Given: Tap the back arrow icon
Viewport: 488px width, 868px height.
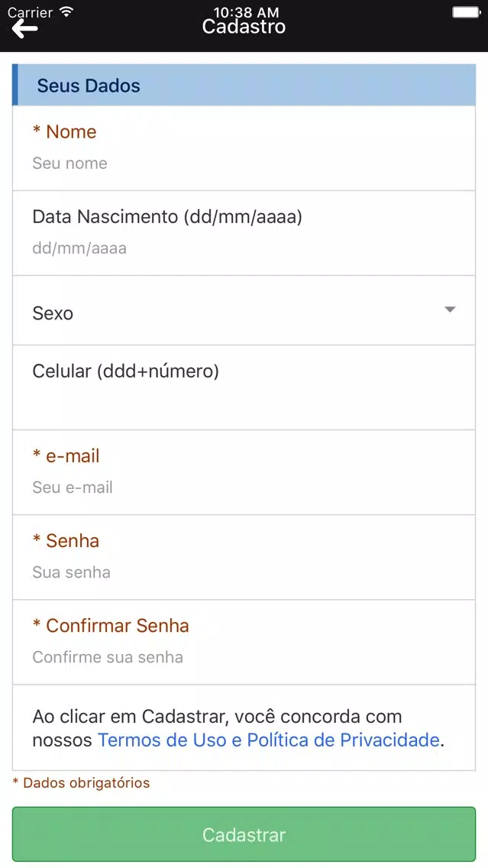Looking at the screenshot, I should pyautogui.click(x=25, y=29).
